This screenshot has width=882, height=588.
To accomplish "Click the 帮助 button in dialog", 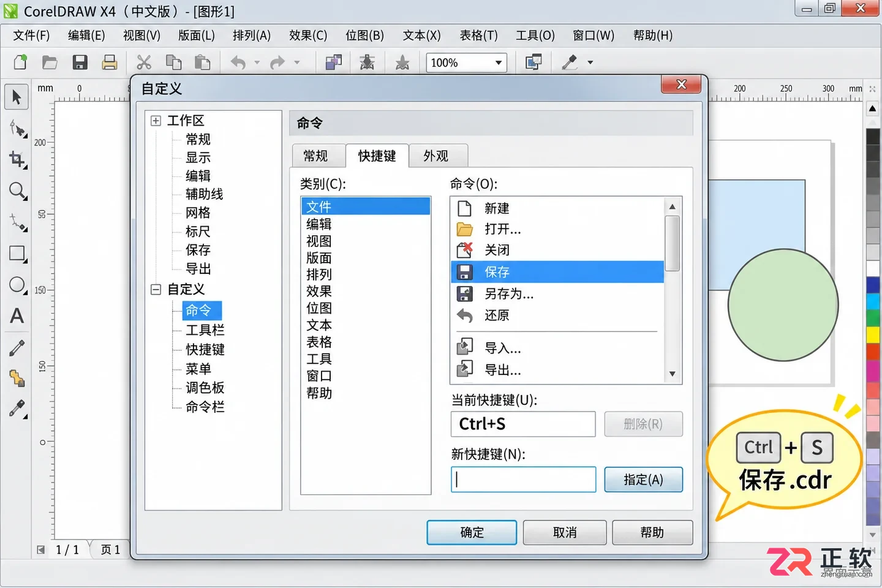I will pyautogui.click(x=652, y=532).
